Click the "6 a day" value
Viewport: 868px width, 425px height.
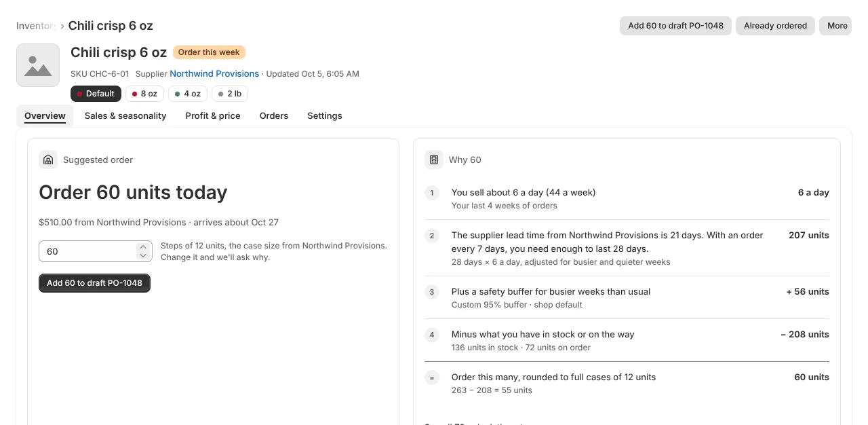tap(814, 193)
